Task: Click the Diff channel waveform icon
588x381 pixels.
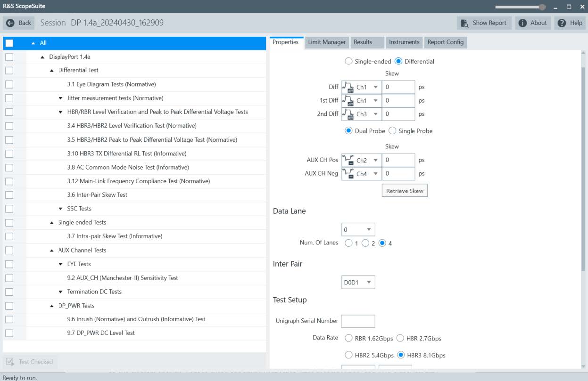Action: click(348, 87)
